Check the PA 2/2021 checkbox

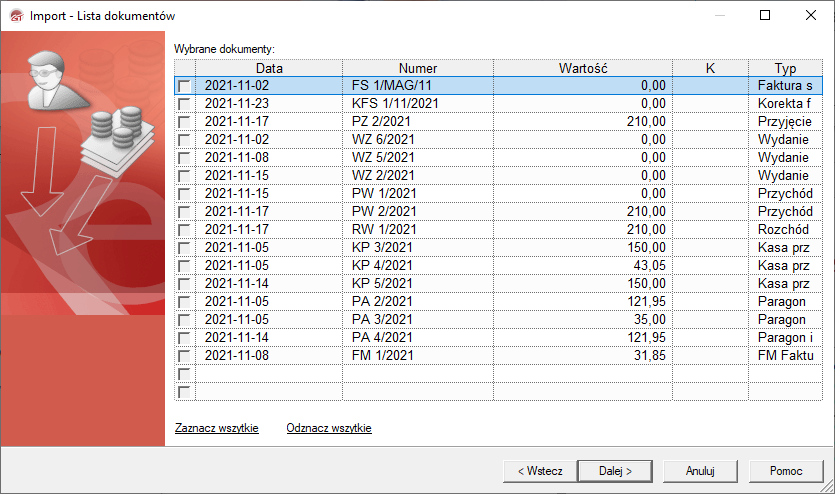coord(184,302)
